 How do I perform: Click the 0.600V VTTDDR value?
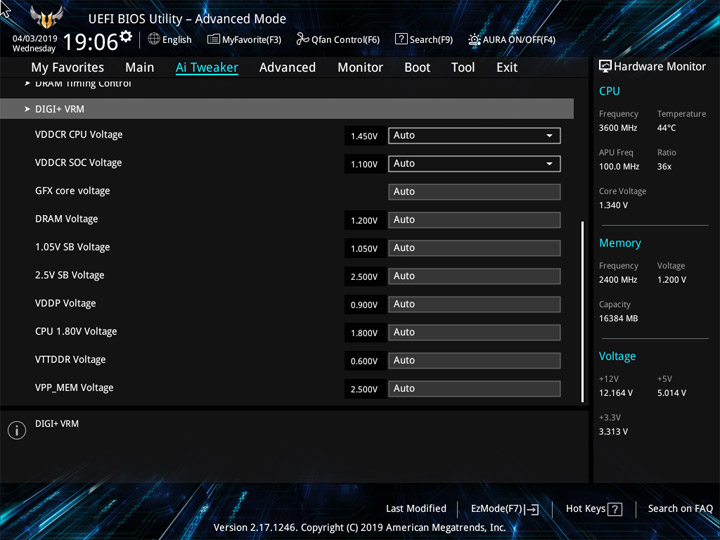(364, 361)
